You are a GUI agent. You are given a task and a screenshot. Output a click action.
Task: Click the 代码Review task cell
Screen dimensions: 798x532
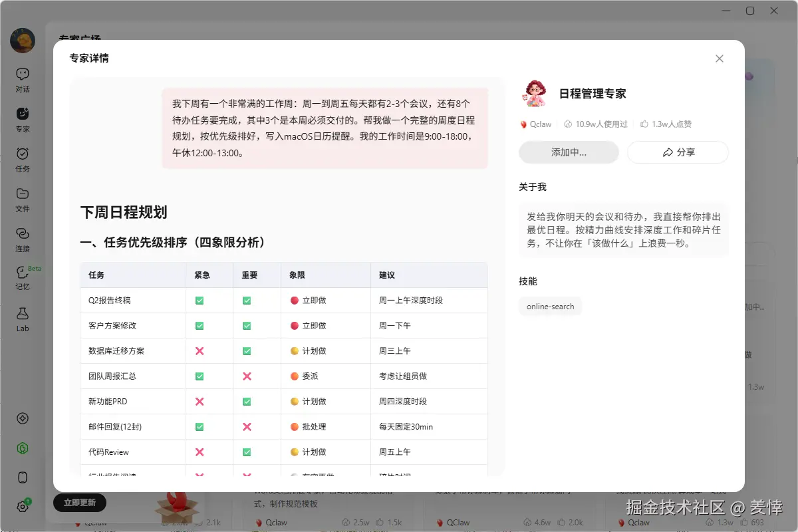pos(133,452)
